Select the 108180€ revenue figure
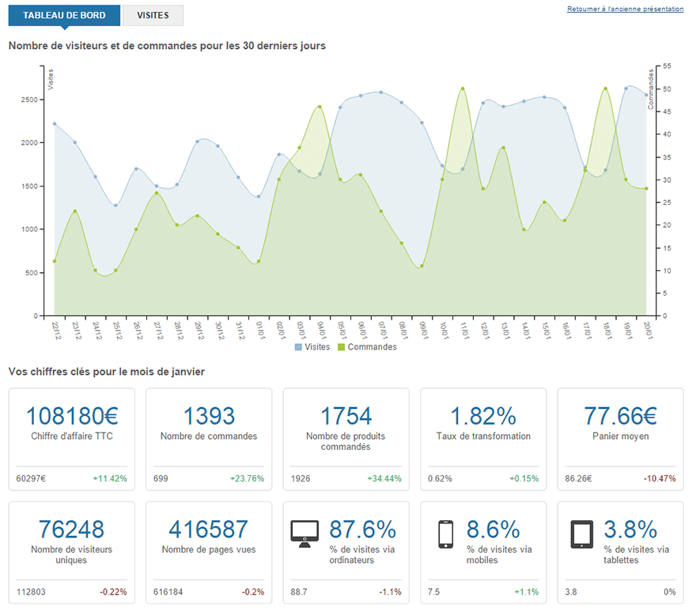696x616 pixels. pos(72,416)
